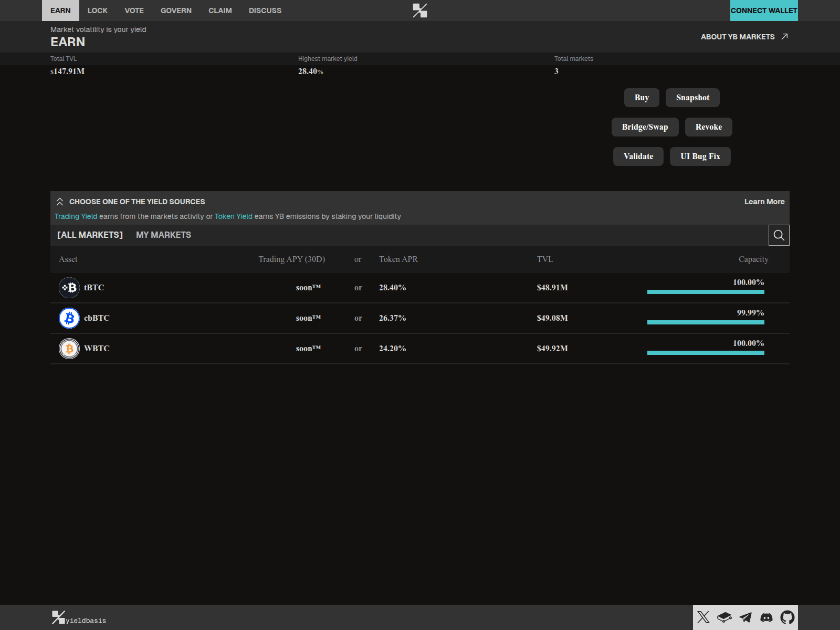
Task: Click the Revoke button
Action: [709, 127]
